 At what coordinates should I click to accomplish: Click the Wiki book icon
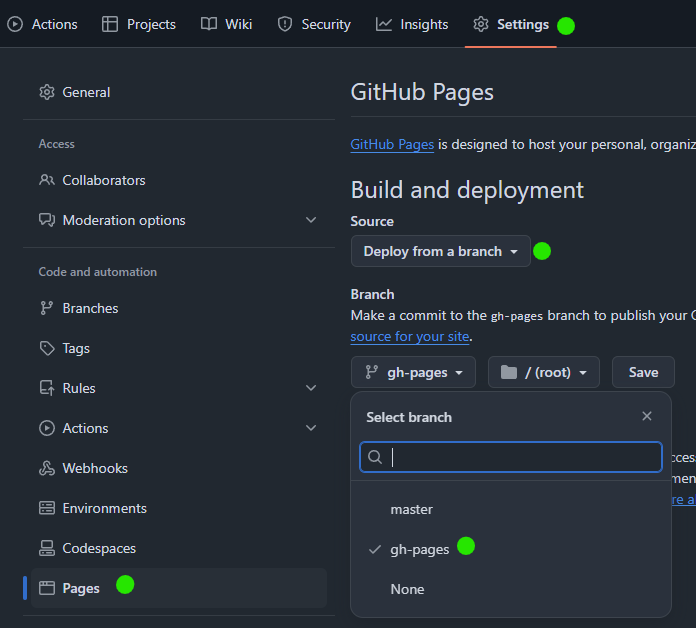coord(209,24)
